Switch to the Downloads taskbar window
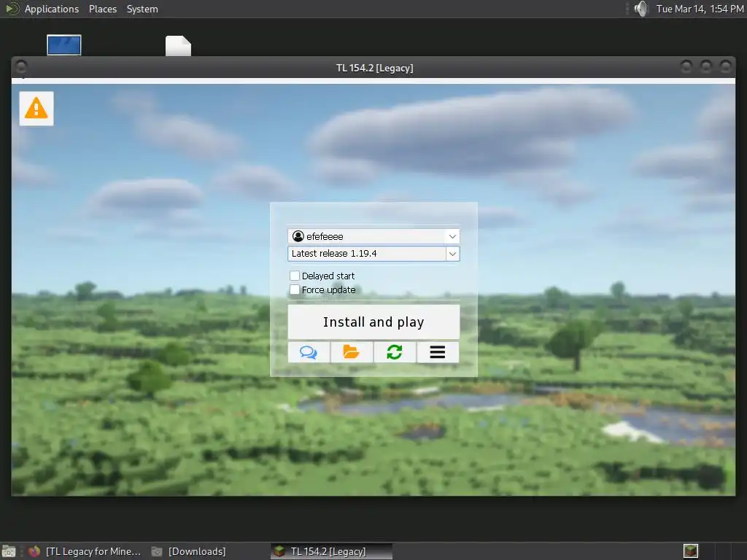This screenshot has width=747, height=560. [x=189, y=551]
